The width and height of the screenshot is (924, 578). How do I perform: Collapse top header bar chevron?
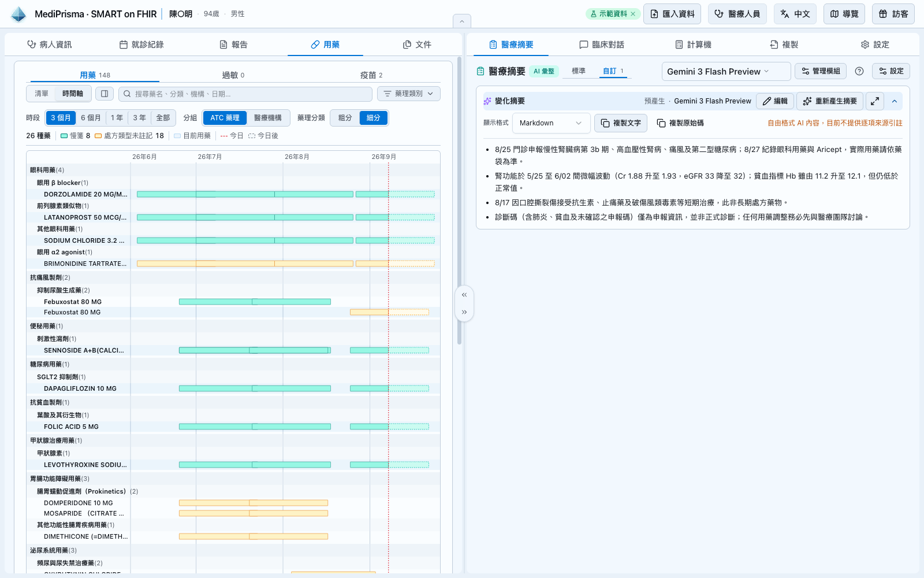coord(462,21)
